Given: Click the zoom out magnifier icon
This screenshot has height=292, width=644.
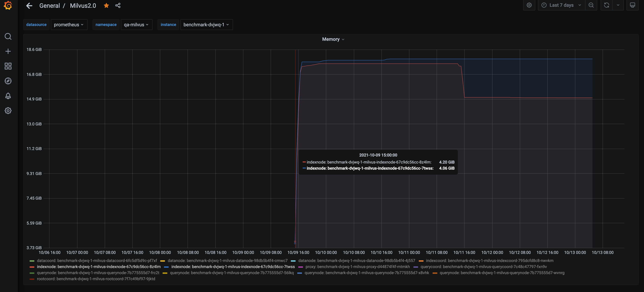Looking at the screenshot, I should click(591, 5).
